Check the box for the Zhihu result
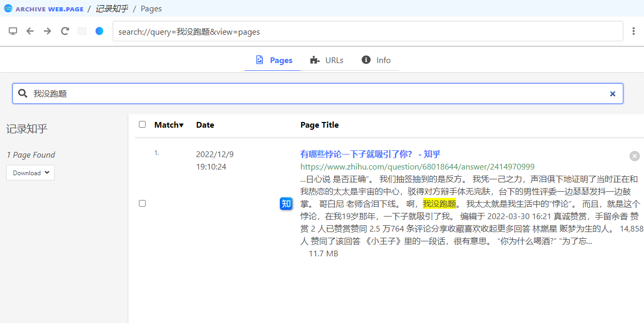Screen dimensions: 644x323 (143, 204)
